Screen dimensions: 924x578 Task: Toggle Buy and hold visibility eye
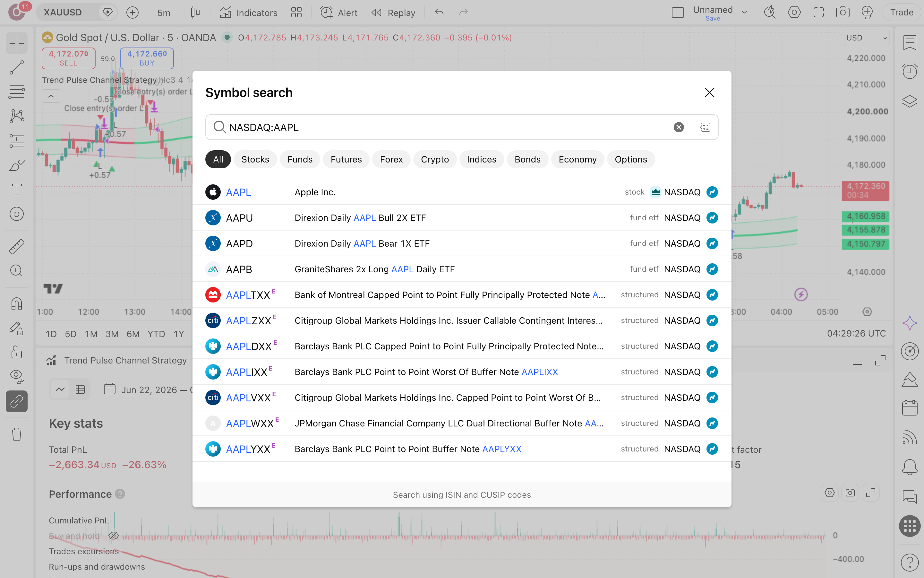point(113,536)
